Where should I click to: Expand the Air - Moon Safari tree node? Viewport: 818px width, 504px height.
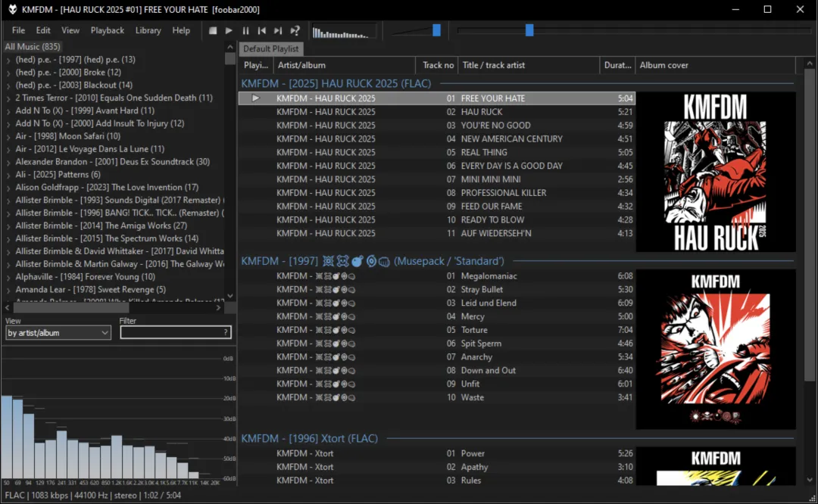(8, 137)
